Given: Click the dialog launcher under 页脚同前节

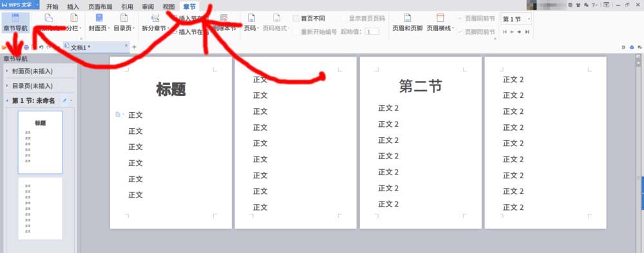Looking at the screenshot, I should pyautogui.click(x=495, y=39).
